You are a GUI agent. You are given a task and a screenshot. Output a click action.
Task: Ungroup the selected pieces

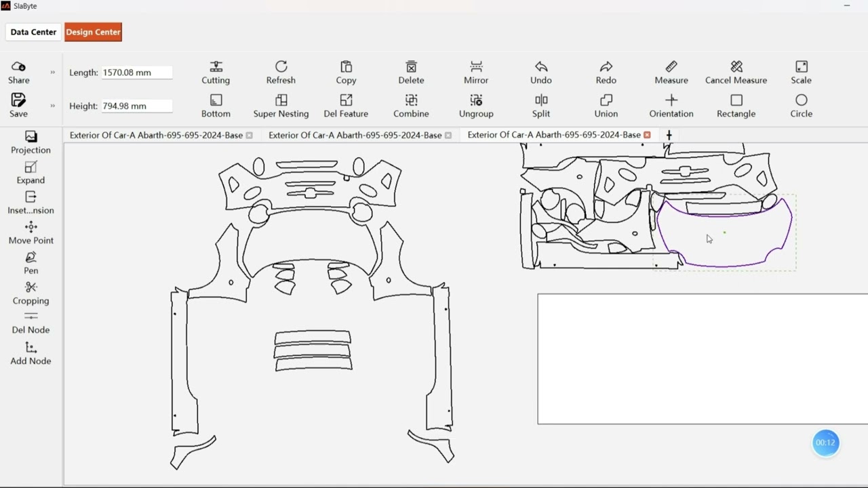click(476, 106)
